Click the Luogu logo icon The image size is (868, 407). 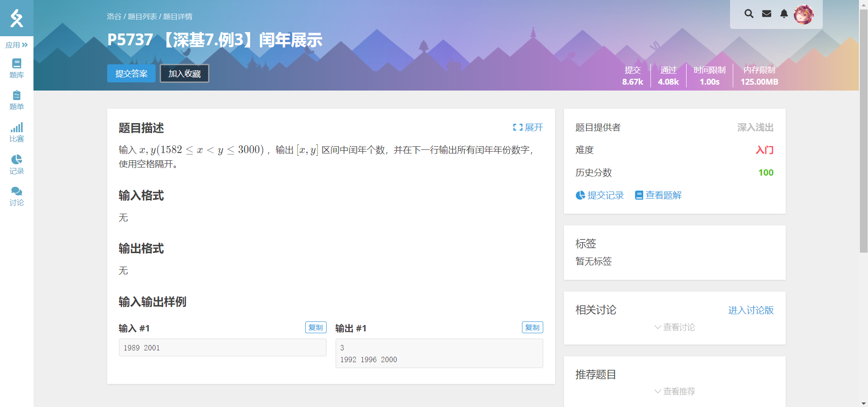(17, 18)
